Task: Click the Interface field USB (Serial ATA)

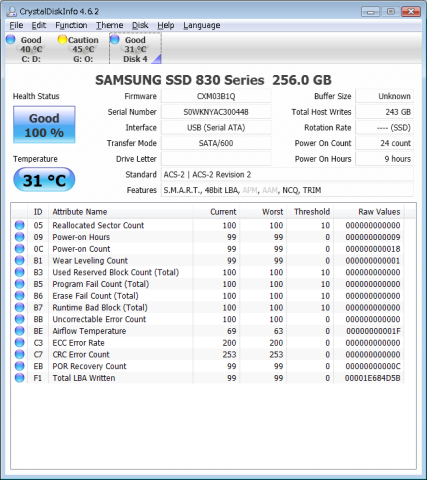Action: tap(216, 128)
